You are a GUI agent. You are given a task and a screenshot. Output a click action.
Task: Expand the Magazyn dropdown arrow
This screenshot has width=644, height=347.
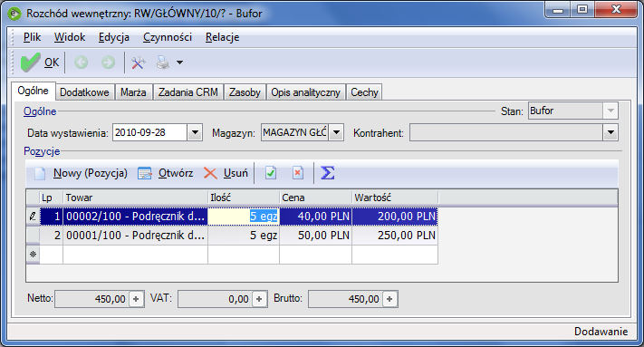(336, 132)
